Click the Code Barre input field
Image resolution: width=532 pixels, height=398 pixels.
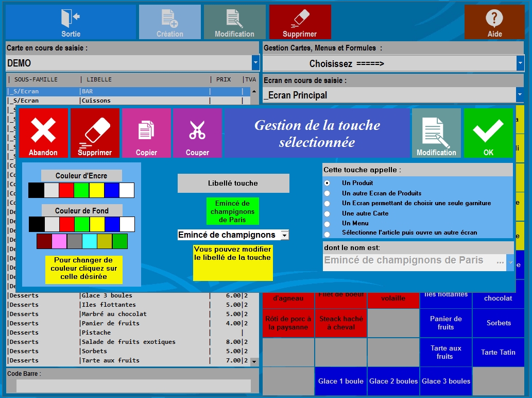pos(133,386)
